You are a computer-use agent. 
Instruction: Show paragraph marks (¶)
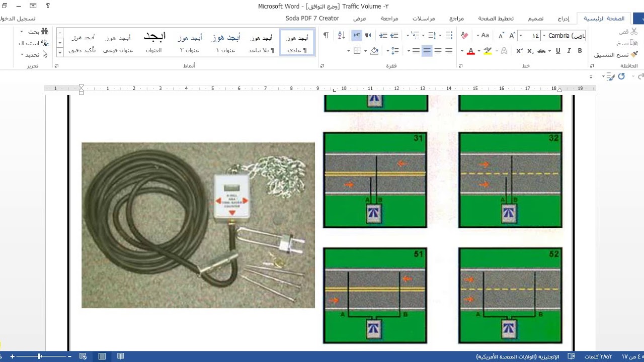(326, 35)
